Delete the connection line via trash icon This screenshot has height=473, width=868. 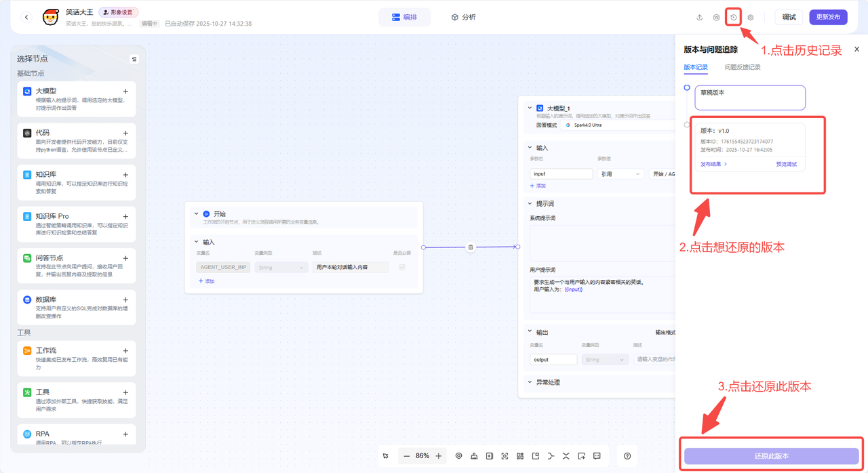pos(471,247)
